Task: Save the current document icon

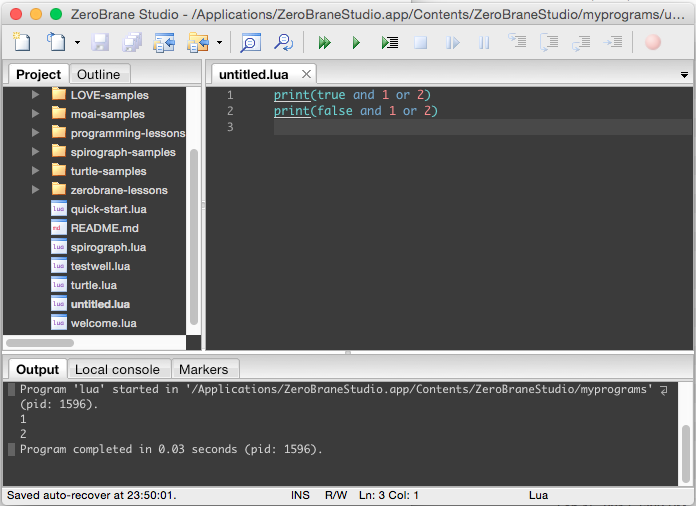Action: coord(100,43)
